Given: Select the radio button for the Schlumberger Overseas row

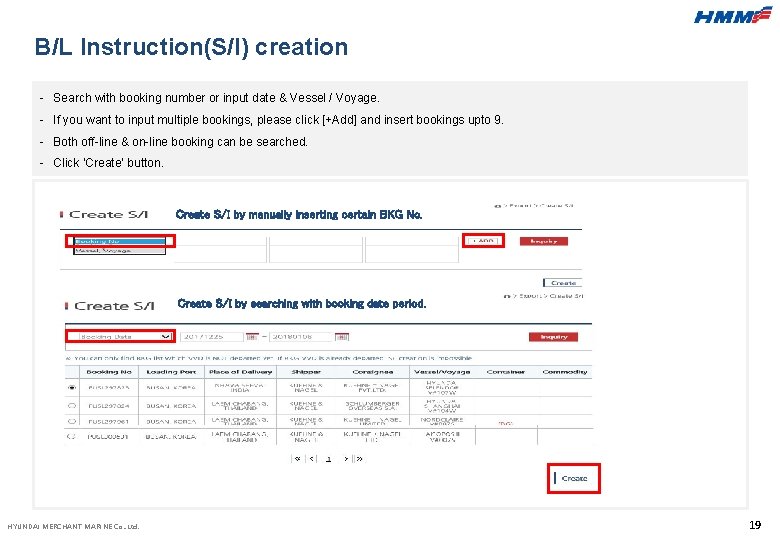Looking at the screenshot, I should pos(72,406).
